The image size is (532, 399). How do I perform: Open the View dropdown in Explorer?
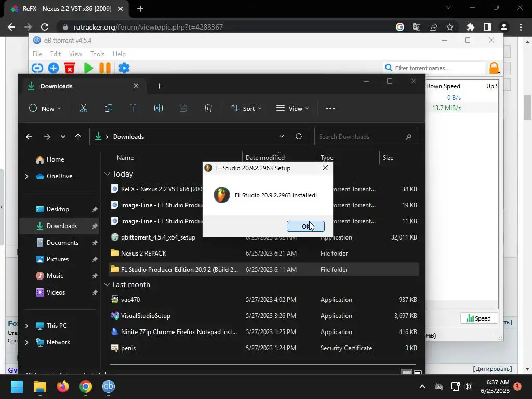pyautogui.click(x=292, y=108)
